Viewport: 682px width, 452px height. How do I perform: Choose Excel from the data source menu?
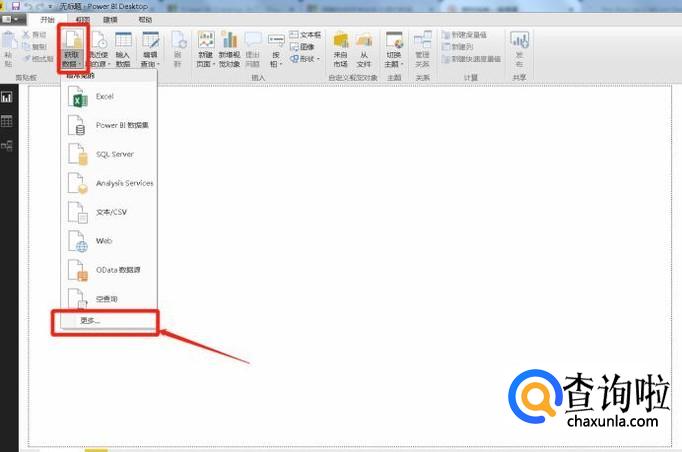pos(109,97)
